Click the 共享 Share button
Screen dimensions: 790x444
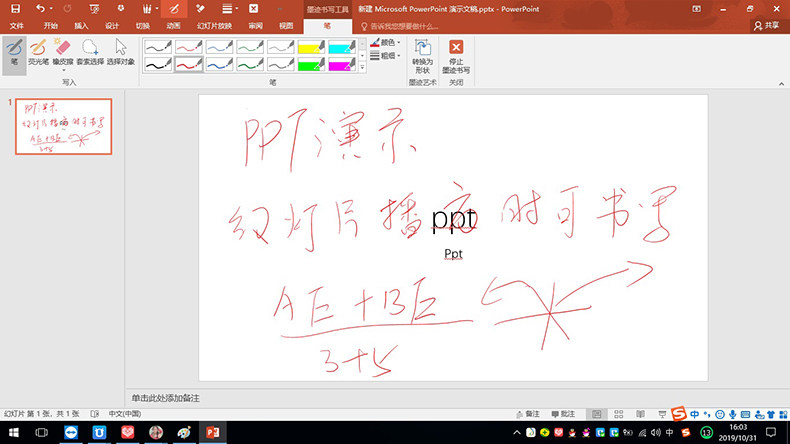point(767,26)
